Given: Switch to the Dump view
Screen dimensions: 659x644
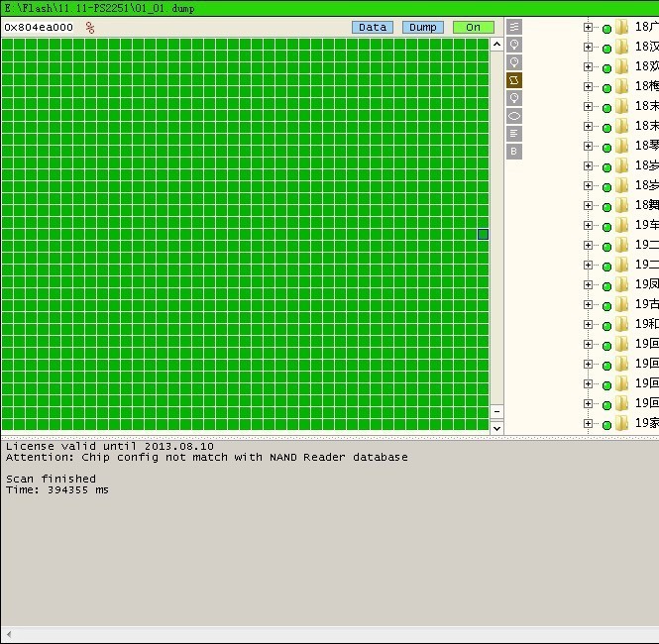Looking at the screenshot, I should (423, 27).
